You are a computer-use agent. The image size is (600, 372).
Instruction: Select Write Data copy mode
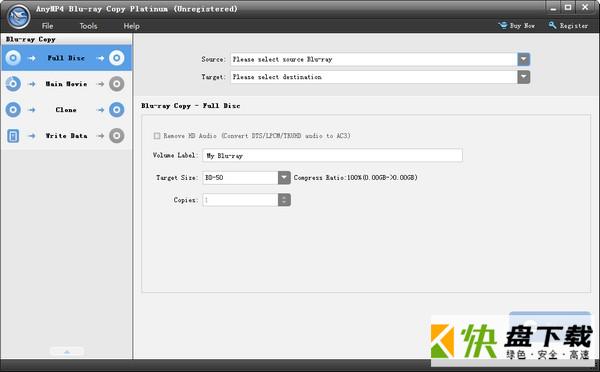pyautogui.click(x=66, y=136)
